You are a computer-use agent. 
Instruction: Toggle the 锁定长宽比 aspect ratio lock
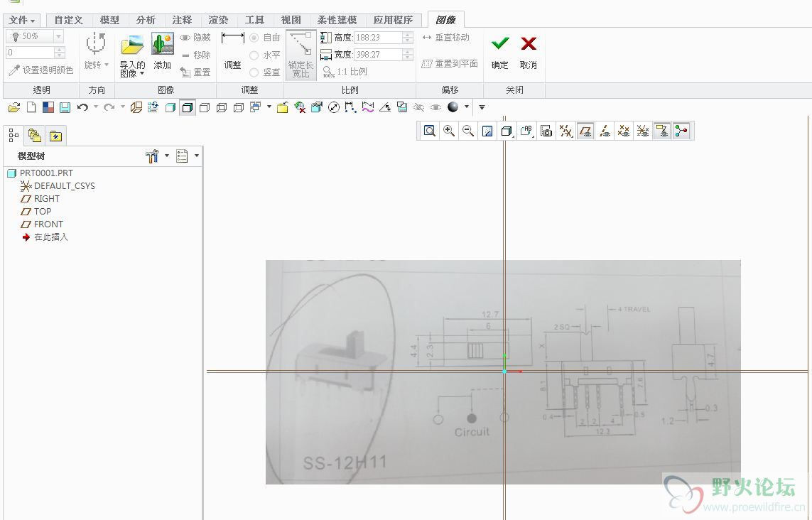coord(301,55)
